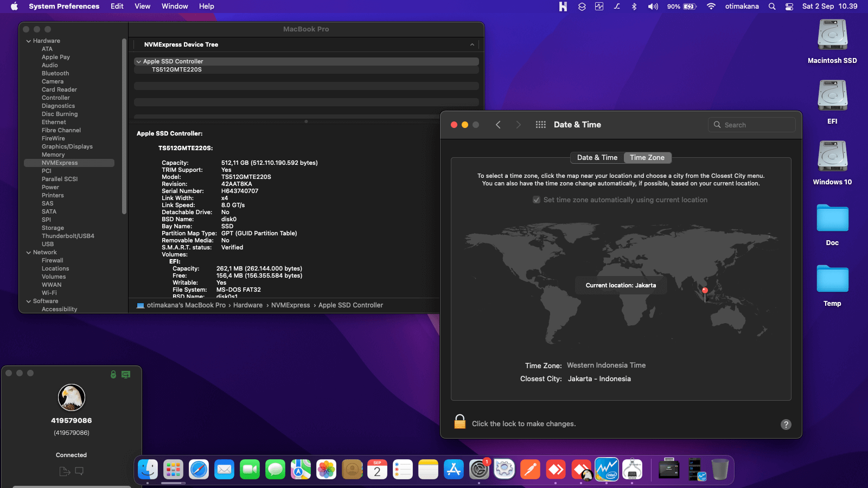This screenshot has height=488, width=868.
Task: Collapse the Hardware section in the sidebar
Action: pos(29,41)
